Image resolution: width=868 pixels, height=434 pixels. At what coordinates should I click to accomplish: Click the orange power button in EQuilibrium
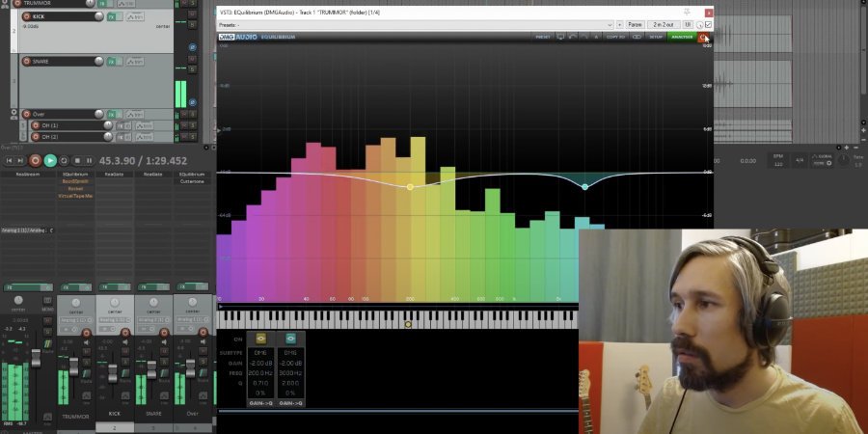703,37
